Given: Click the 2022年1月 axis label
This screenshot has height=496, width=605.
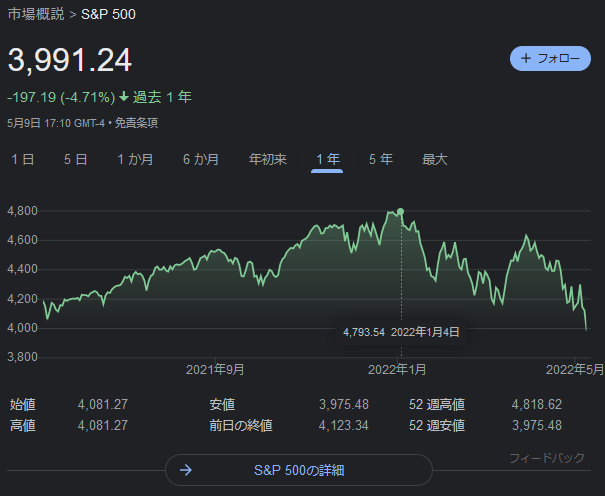Looking at the screenshot, I should coord(397,369).
